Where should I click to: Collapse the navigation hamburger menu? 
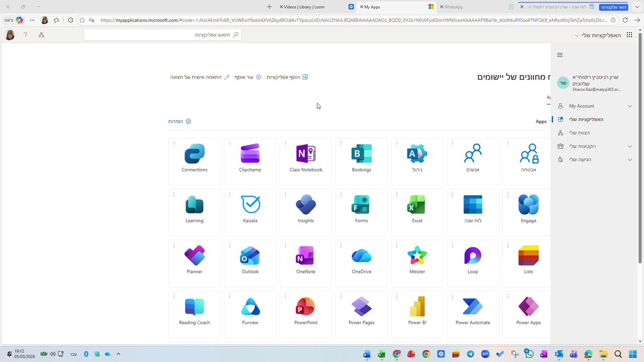(x=560, y=55)
